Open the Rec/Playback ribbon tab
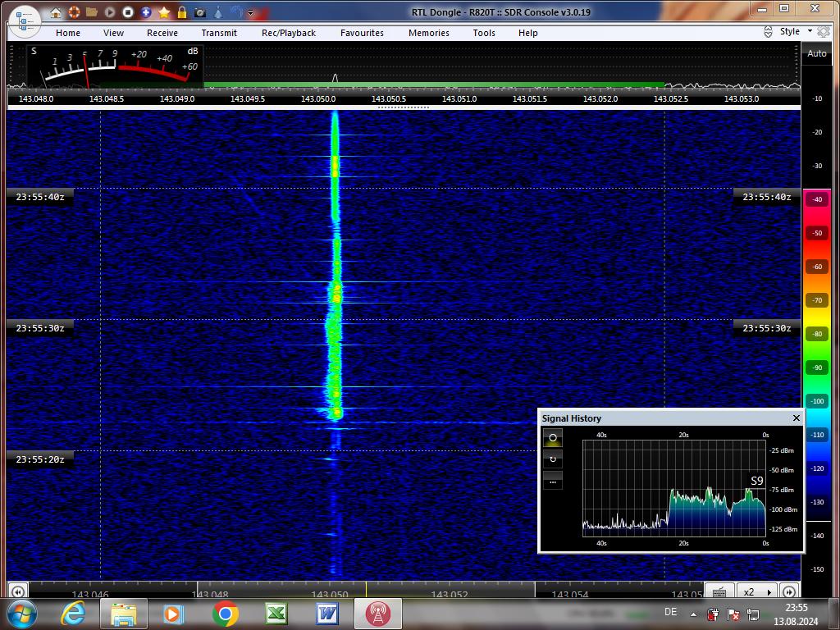Image resolution: width=840 pixels, height=630 pixels. (x=289, y=33)
